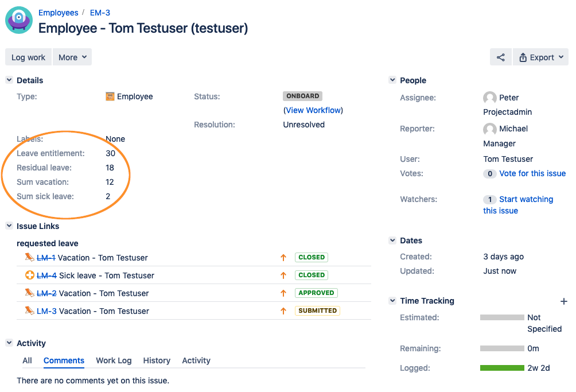This screenshot has height=392, width=576.
Task: Click the priority arrow for LM-3
Action: click(x=283, y=311)
